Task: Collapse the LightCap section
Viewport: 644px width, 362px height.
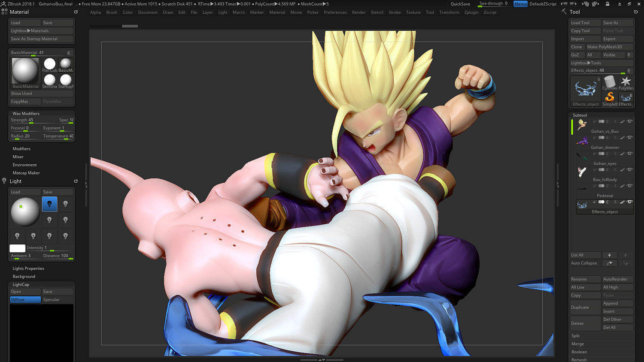Action: pyautogui.click(x=21, y=284)
